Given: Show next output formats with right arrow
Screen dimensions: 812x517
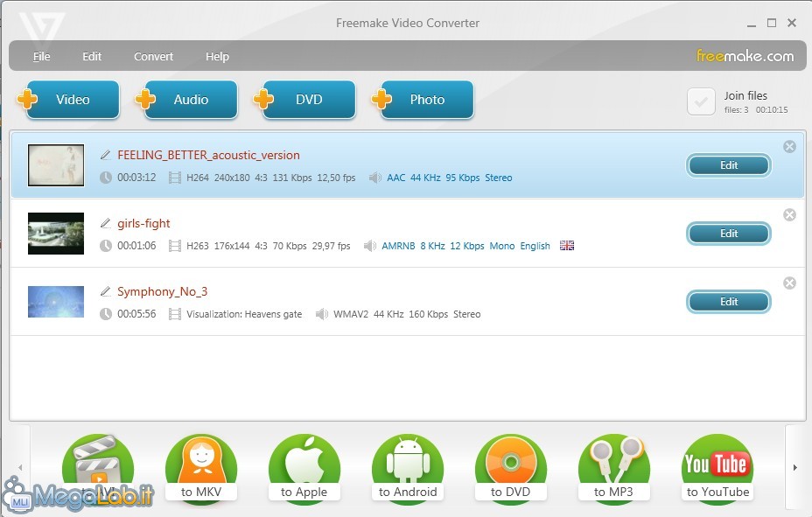Looking at the screenshot, I should [794, 467].
